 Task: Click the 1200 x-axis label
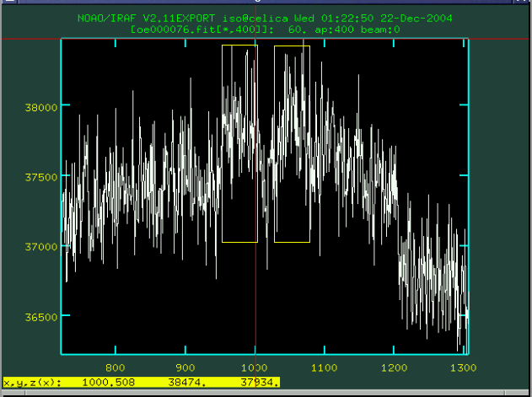394,367
